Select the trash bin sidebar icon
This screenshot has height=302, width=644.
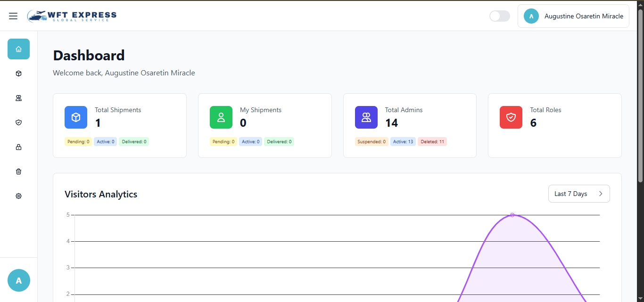click(18, 171)
